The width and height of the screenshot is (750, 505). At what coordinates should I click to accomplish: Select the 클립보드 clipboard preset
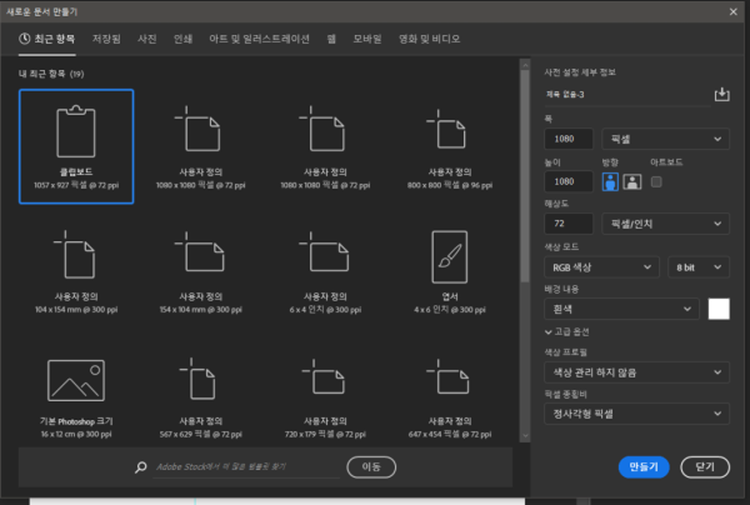[76, 146]
